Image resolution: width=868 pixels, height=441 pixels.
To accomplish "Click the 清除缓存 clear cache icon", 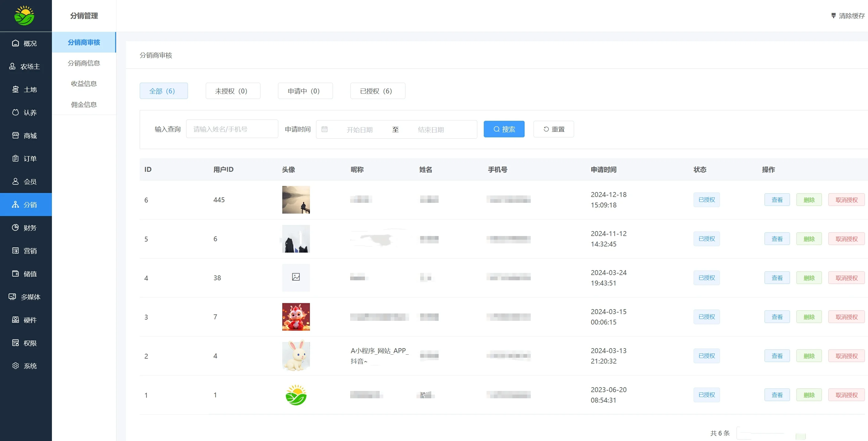I will (833, 15).
